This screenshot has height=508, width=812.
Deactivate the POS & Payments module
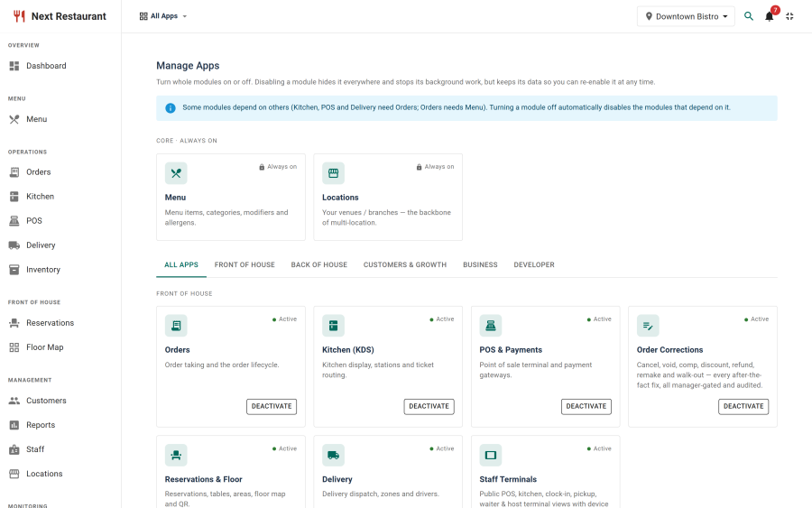pos(586,407)
